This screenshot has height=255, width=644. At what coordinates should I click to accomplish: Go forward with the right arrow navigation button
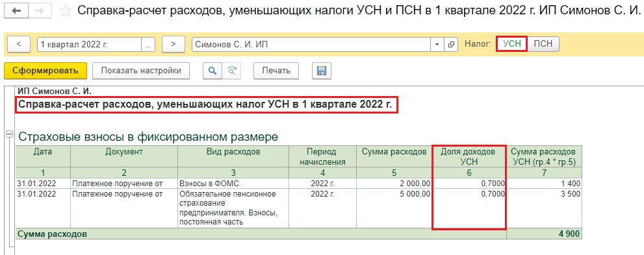click(x=40, y=10)
